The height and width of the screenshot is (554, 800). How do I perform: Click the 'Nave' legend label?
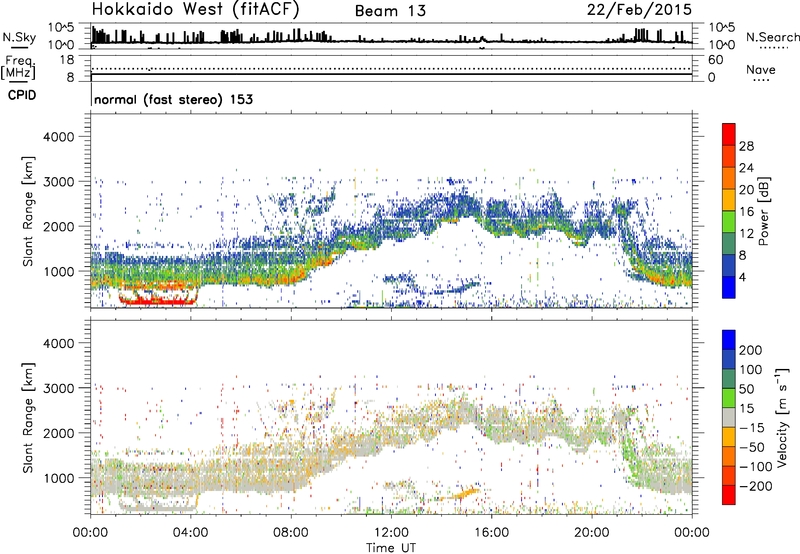click(x=761, y=69)
